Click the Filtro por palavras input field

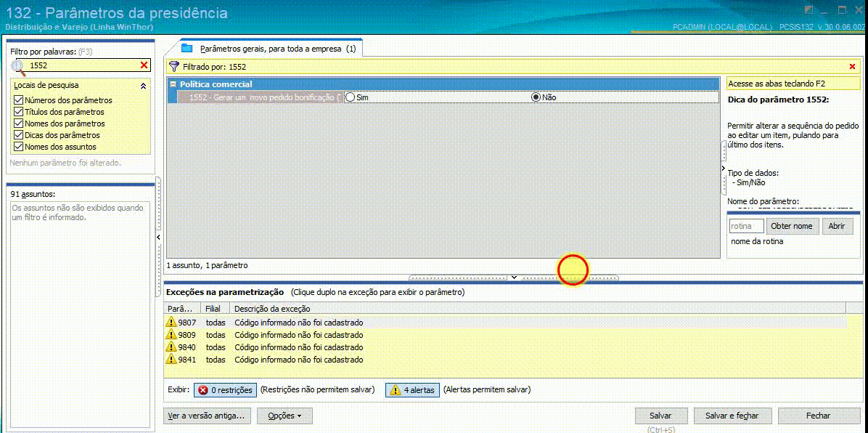[83, 65]
